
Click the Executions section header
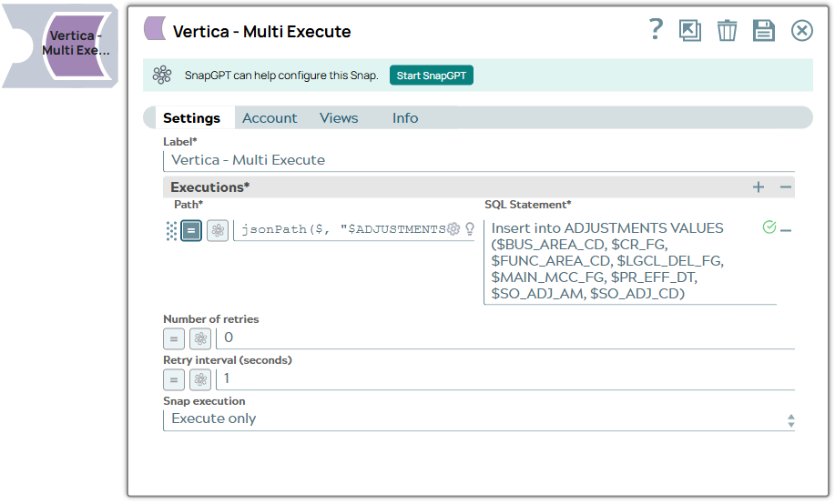(x=478, y=187)
